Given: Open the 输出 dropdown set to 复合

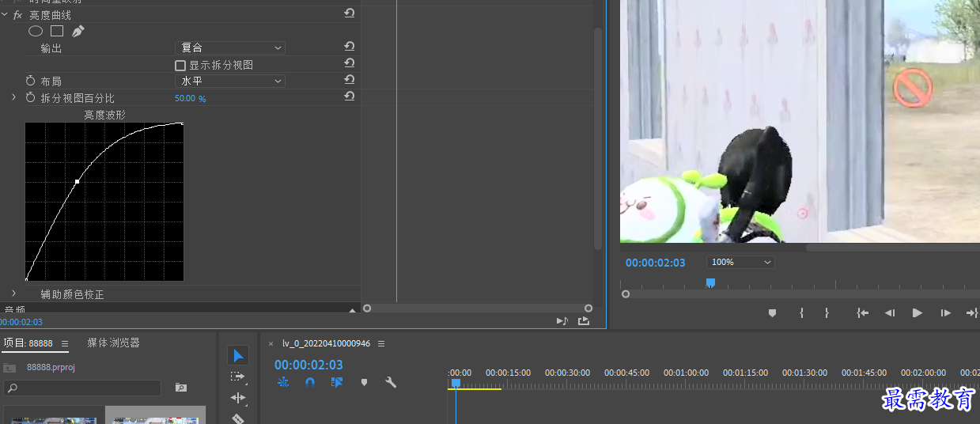Looking at the screenshot, I should pos(229,47).
